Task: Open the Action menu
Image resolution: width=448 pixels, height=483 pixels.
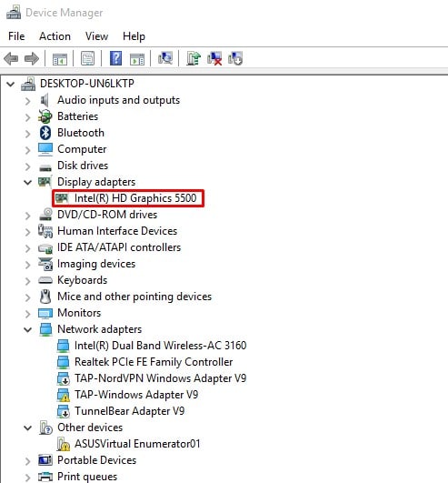Action: (55, 36)
